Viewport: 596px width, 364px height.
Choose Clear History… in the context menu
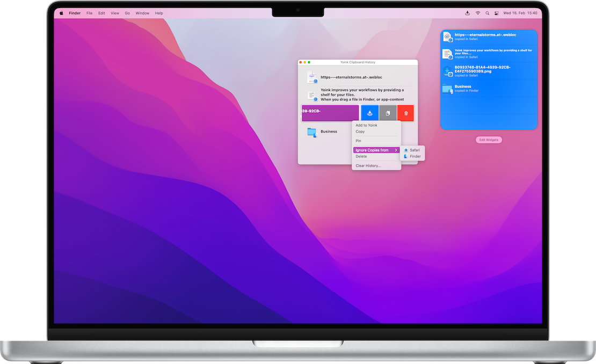(368, 166)
